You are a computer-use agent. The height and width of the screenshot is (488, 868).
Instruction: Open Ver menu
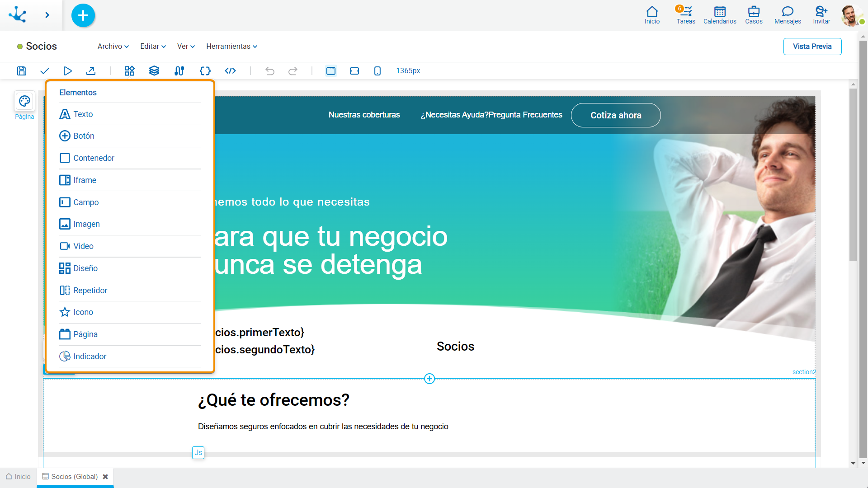pyautogui.click(x=186, y=46)
